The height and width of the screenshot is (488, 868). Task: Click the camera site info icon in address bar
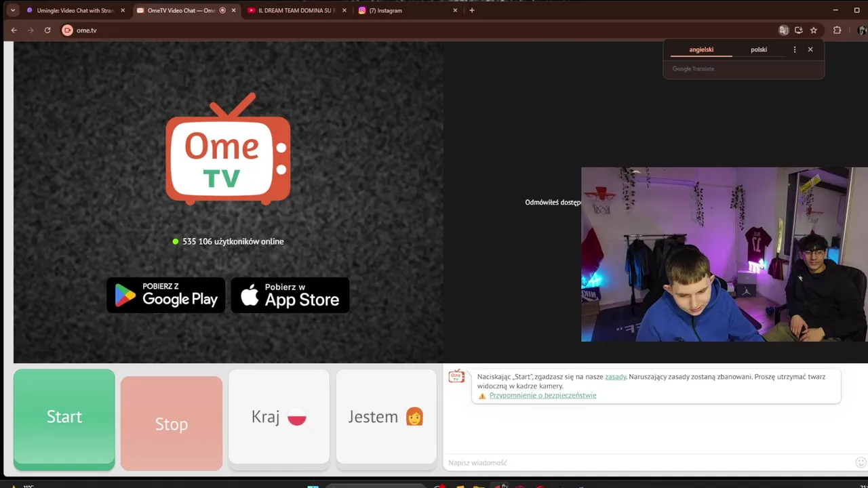click(x=67, y=30)
